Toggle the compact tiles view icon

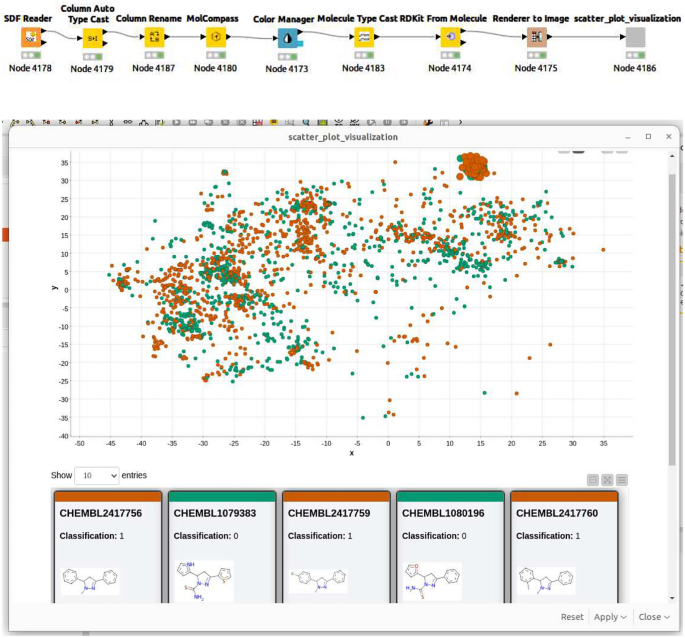pyautogui.click(x=592, y=480)
